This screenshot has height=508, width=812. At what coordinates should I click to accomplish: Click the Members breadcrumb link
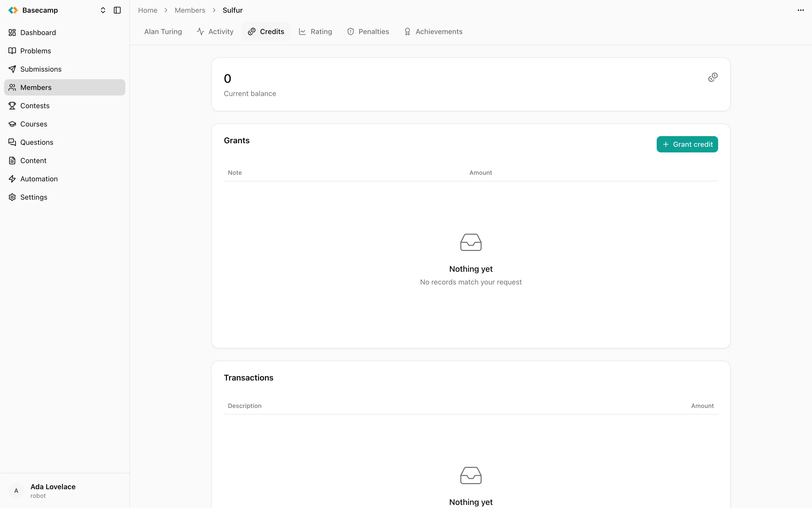190,10
